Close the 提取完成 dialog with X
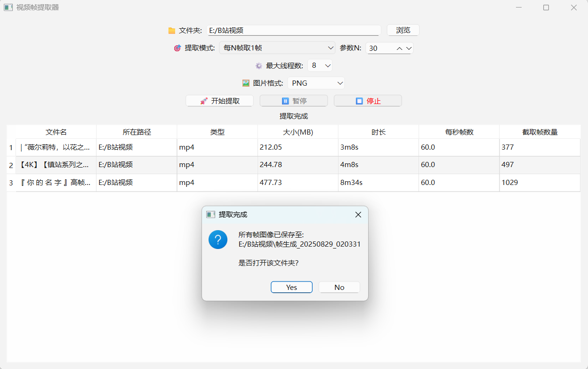 (x=358, y=215)
